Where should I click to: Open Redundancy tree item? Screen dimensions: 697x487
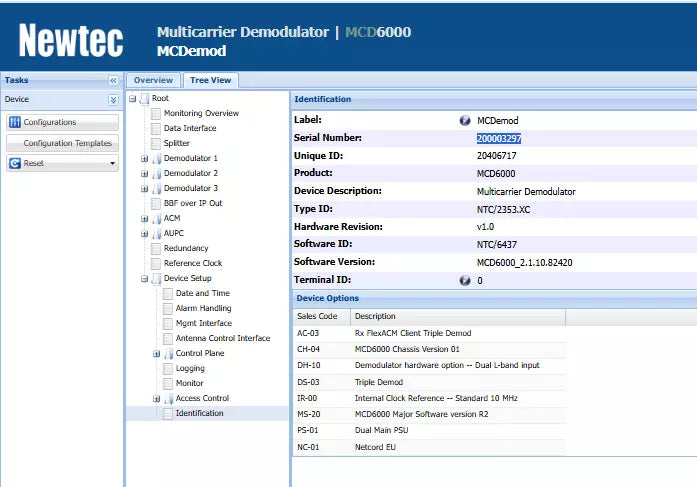pyautogui.click(x=186, y=248)
